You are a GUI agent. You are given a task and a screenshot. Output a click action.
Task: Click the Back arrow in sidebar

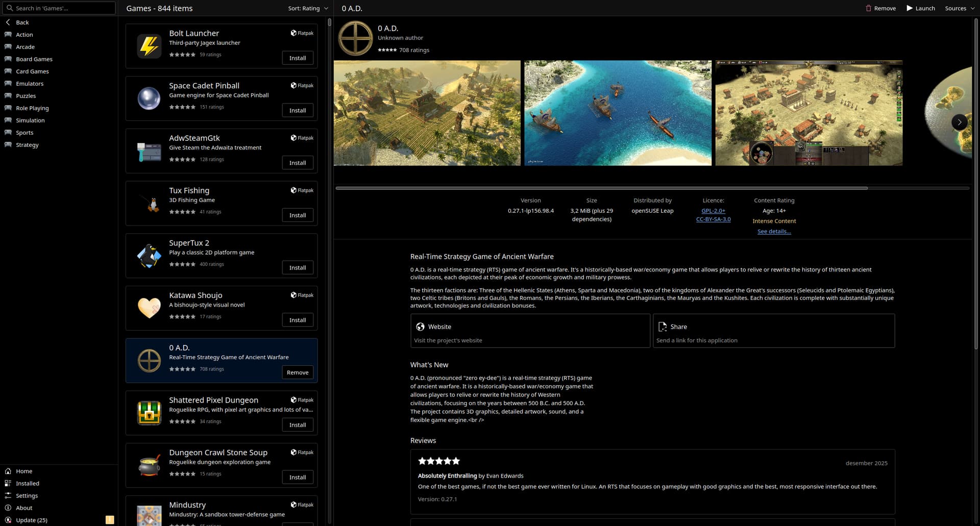(x=8, y=22)
